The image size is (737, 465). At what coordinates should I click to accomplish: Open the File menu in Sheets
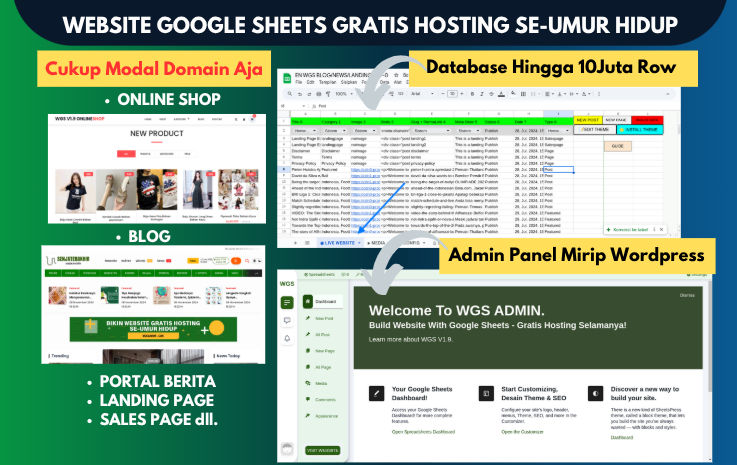point(298,82)
